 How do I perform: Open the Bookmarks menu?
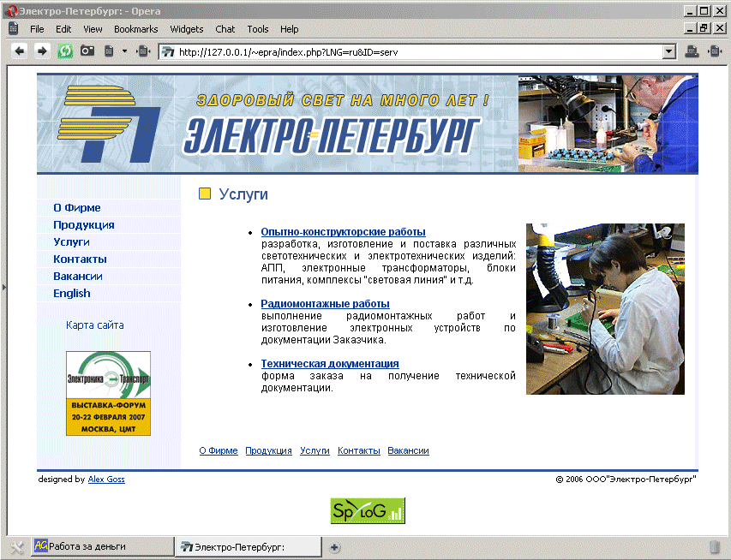[x=135, y=29]
